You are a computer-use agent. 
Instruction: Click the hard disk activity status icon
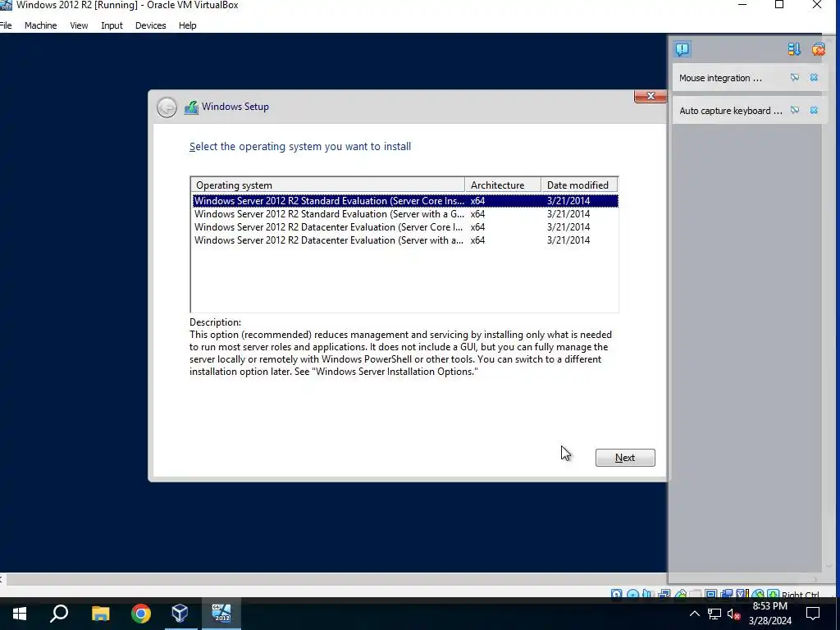(x=617, y=594)
